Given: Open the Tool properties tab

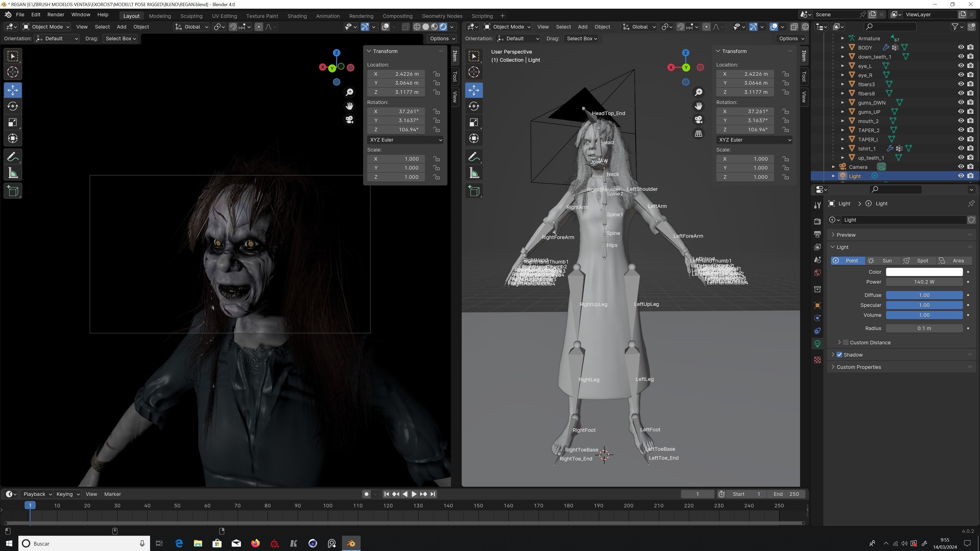Looking at the screenshot, I should click(x=817, y=205).
